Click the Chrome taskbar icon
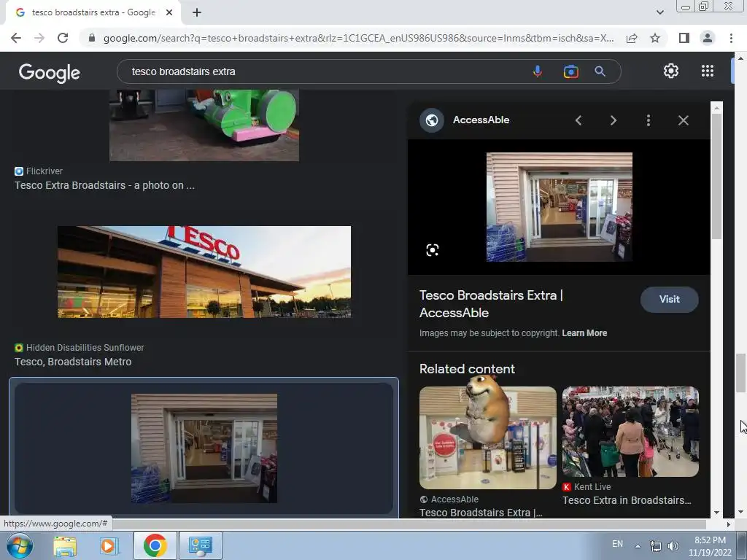747x560 pixels. [x=155, y=545]
